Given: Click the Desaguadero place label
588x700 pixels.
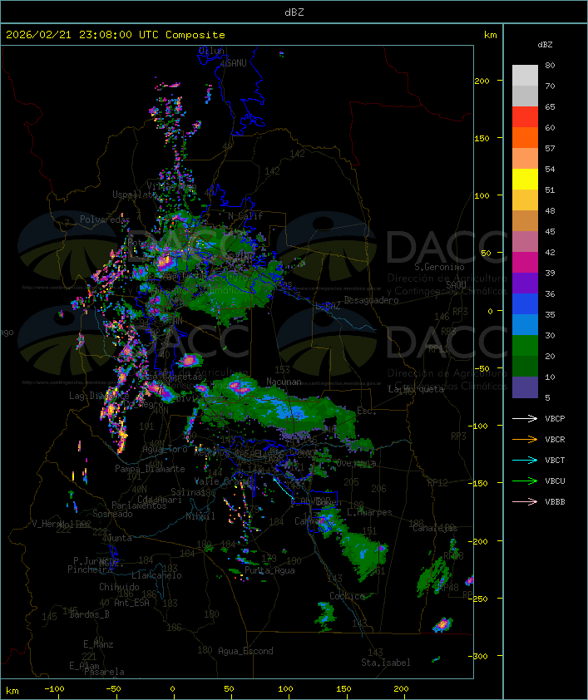Looking at the screenshot, I should (x=371, y=300).
